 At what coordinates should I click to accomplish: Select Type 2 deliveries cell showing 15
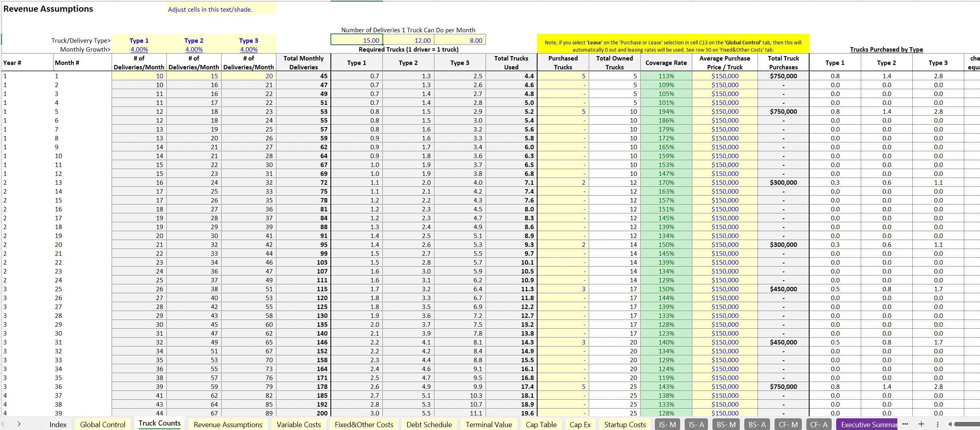(x=194, y=76)
